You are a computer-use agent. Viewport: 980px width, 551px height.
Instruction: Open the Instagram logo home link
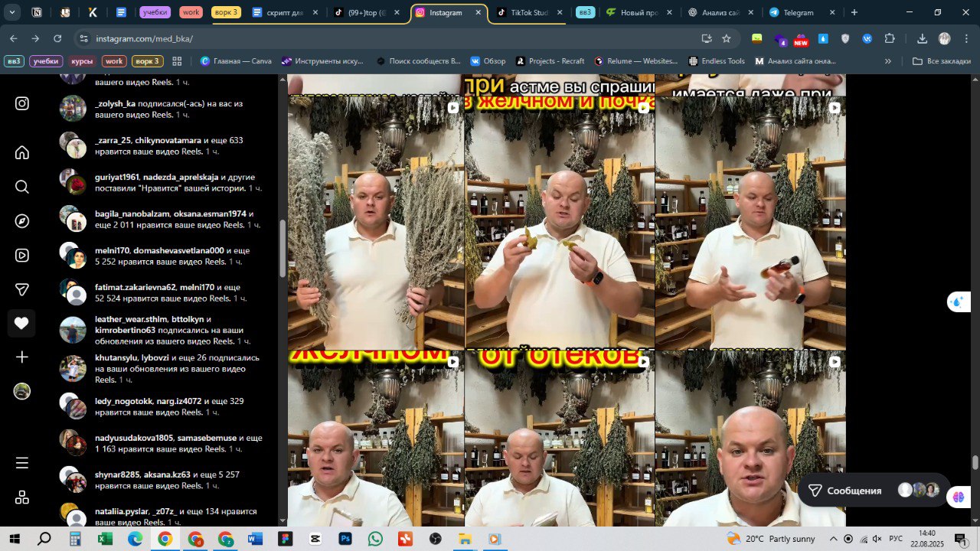[x=22, y=103]
